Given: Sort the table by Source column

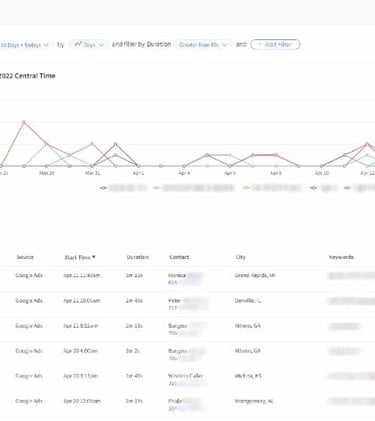Looking at the screenshot, I should [25, 257].
